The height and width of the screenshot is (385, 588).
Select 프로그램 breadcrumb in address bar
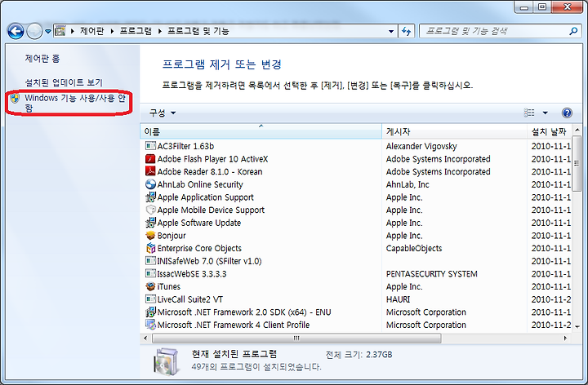pos(136,31)
